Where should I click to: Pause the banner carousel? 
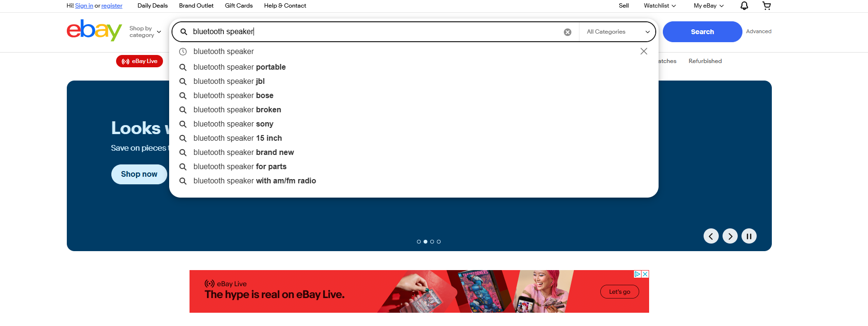tap(749, 236)
